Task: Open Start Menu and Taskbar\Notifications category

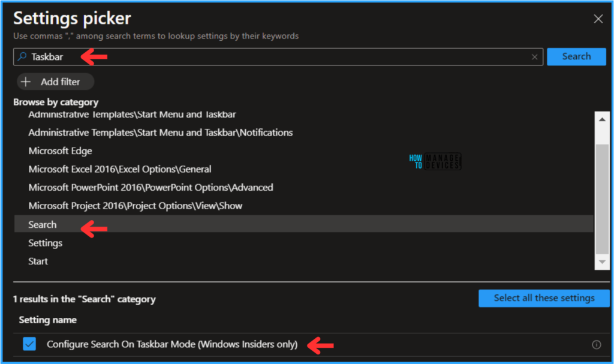Action: pyautogui.click(x=160, y=133)
